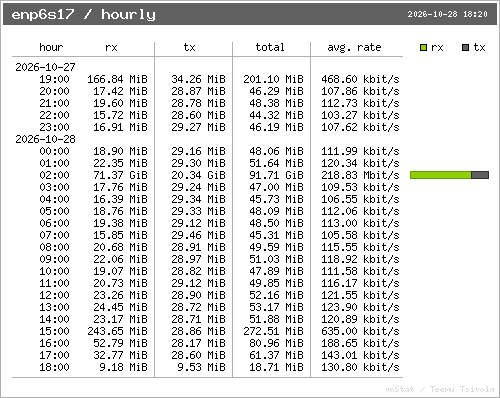This screenshot has height=398, width=500.
Task: Click rx value 71.37 GiB
Action: [120, 175]
